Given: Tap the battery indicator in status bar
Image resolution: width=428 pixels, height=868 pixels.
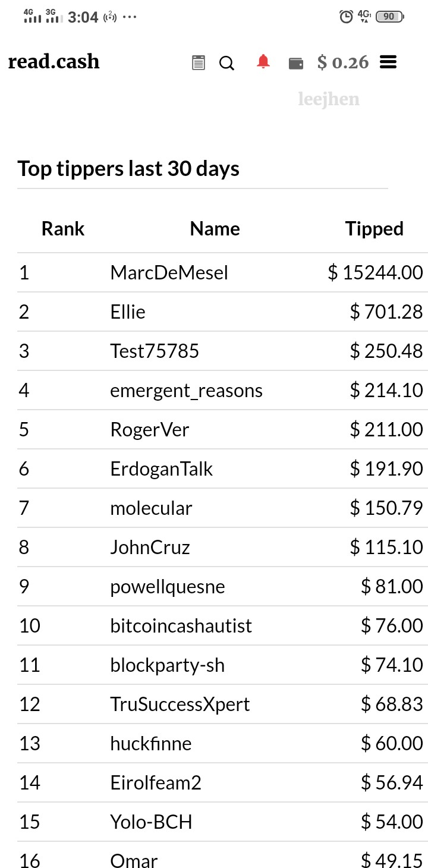Looking at the screenshot, I should pyautogui.click(x=390, y=17).
